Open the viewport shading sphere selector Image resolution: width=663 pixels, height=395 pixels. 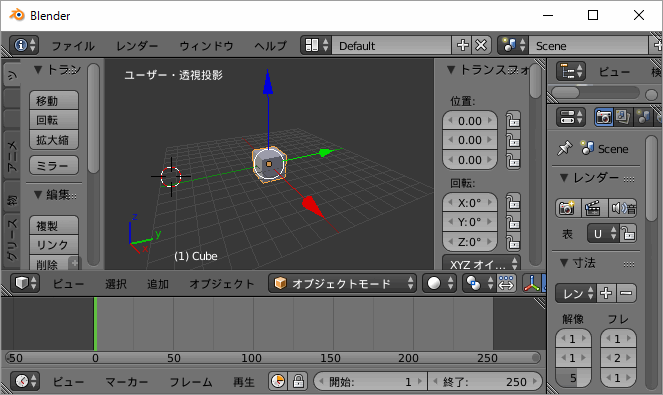click(x=440, y=283)
